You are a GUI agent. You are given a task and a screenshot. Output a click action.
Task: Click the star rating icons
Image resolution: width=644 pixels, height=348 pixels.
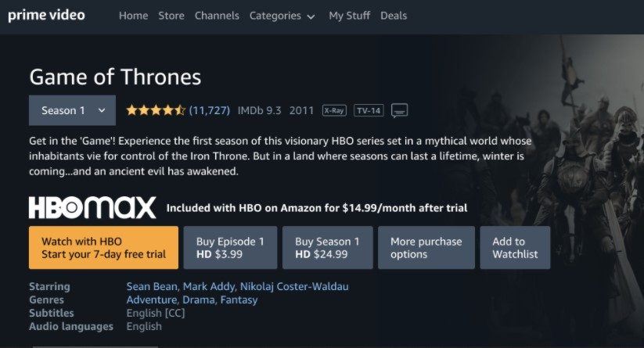pos(156,110)
